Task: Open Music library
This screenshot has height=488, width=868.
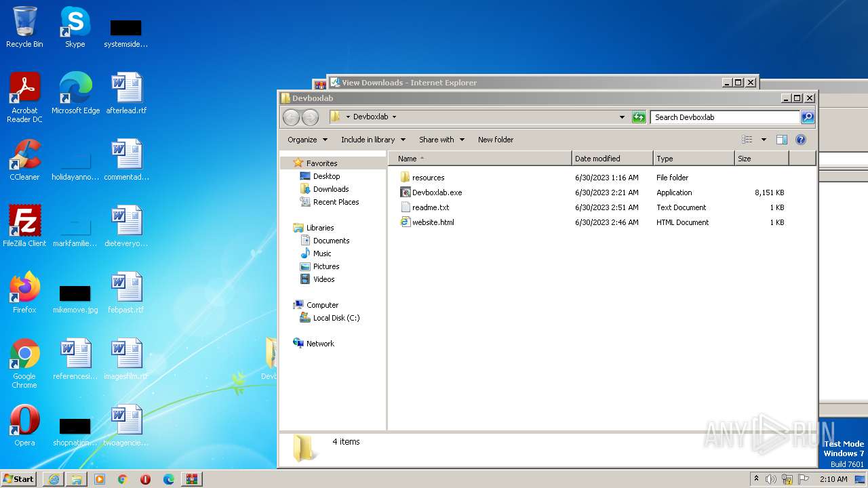Action: coord(322,253)
